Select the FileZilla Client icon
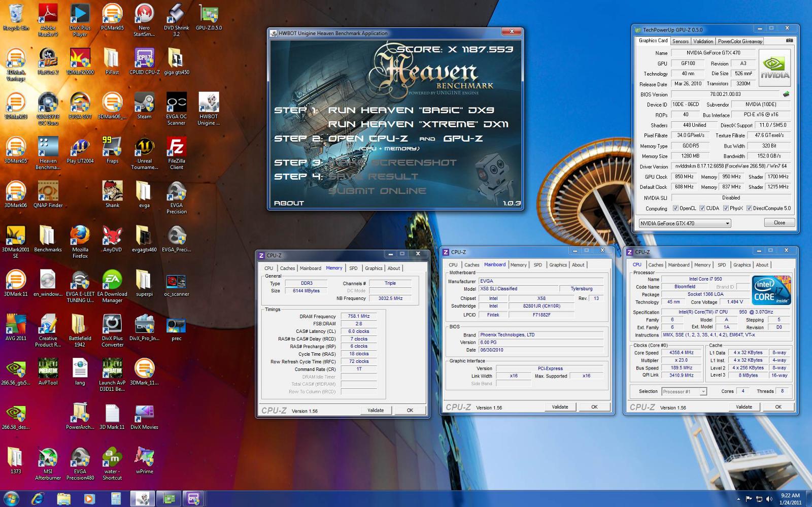 176,153
